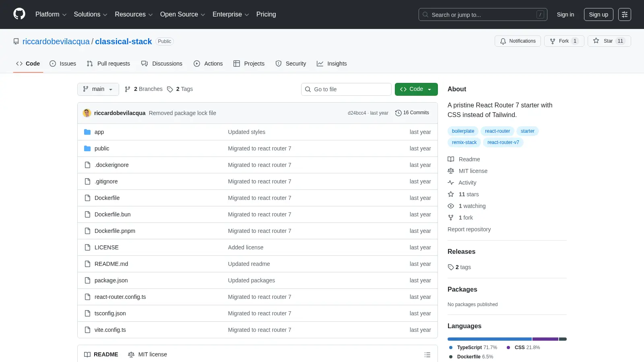Click Sign in link

tap(566, 14)
